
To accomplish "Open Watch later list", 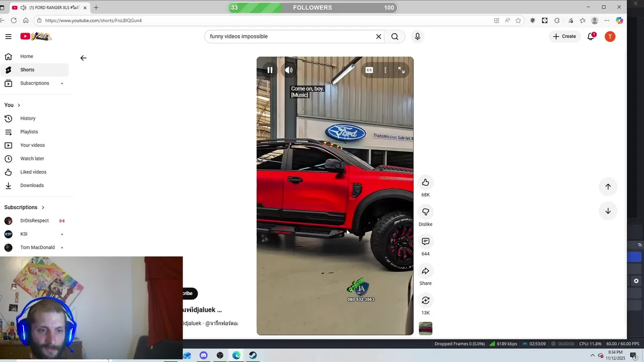I will [x=34, y=158].
